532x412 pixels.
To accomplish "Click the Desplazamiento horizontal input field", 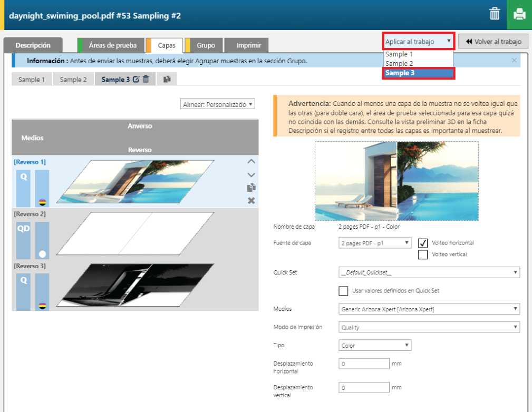I will [364, 364].
